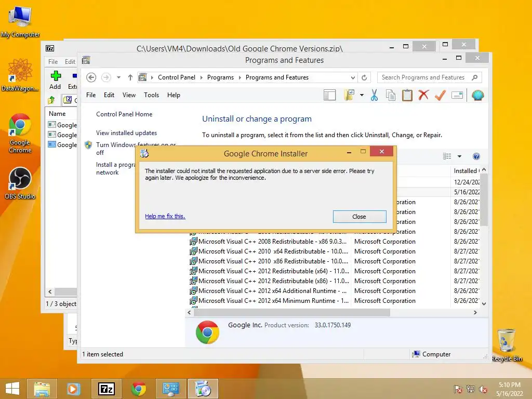Open the recent locations dropdown arrow
Viewport: 532px width, 399px height.
click(x=119, y=77)
